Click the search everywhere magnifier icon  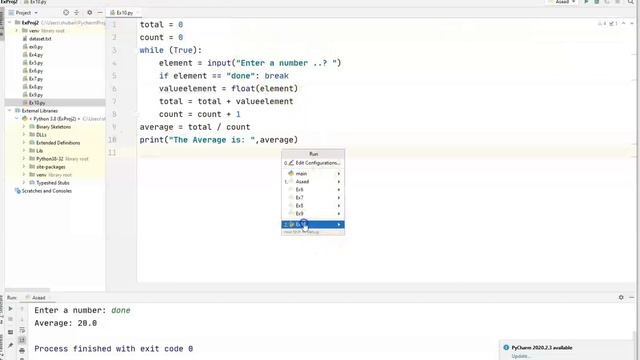(631, 2)
